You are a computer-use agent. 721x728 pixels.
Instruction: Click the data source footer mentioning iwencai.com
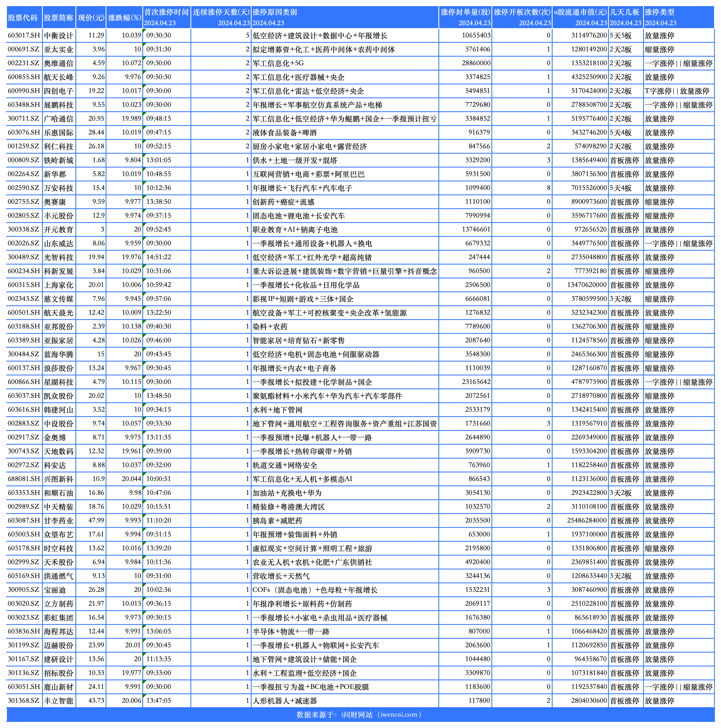pos(360,715)
